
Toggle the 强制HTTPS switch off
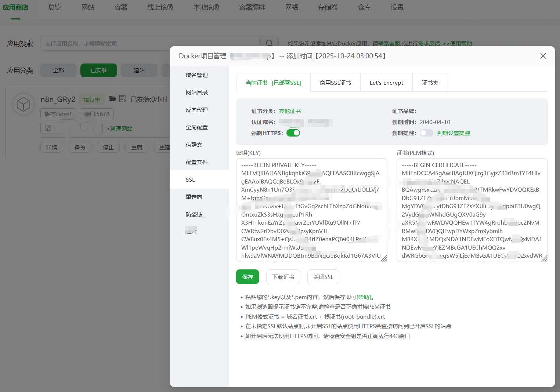[293, 133]
